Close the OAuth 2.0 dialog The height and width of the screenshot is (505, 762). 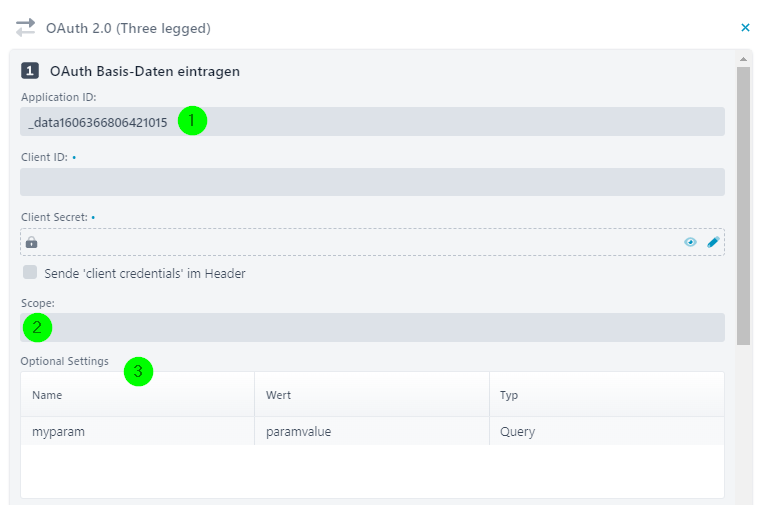[x=745, y=28]
